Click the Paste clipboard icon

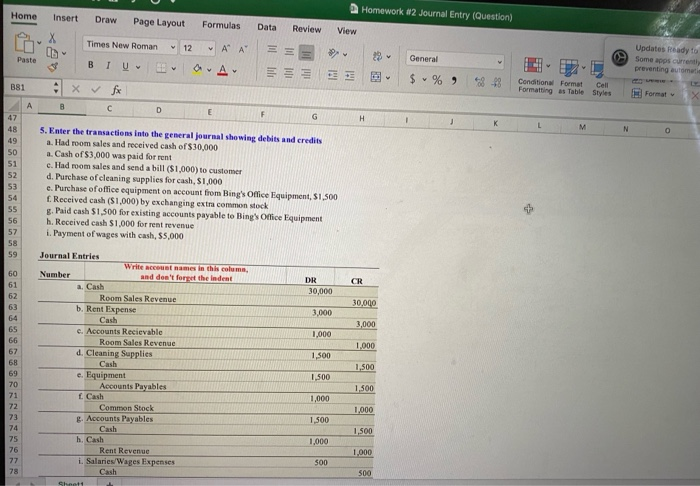pos(24,43)
